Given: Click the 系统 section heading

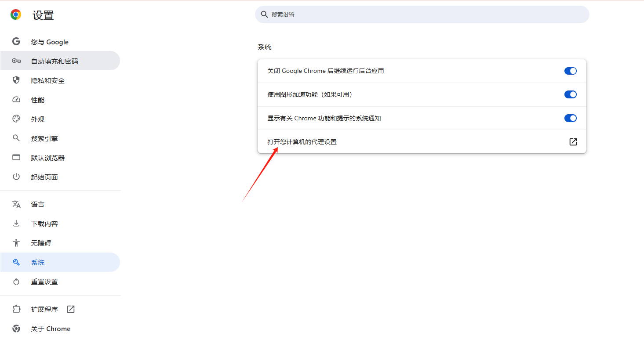Looking at the screenshot, I should (x=265, y=47).
